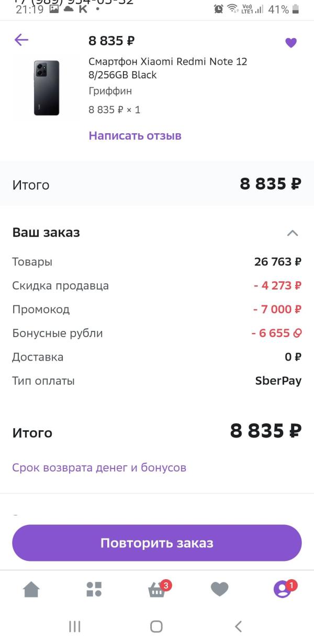The width and height of the screenshot is (314, 644).
Task: Tap the Android home button
Action: tap(156, 627)
